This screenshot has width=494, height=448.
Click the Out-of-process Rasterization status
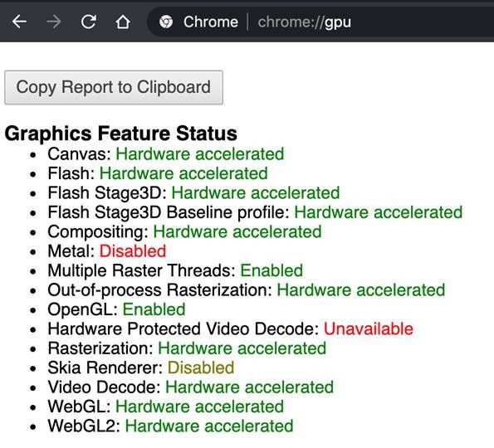pos(247,290)
